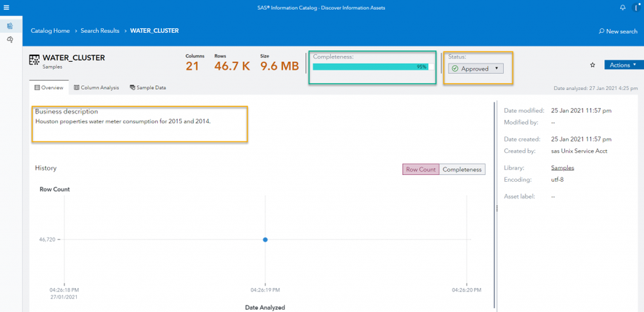Expand the Actions dropdown menu
Image resolution: width=644 pixels, height=312 pixels.
point(623,65)
